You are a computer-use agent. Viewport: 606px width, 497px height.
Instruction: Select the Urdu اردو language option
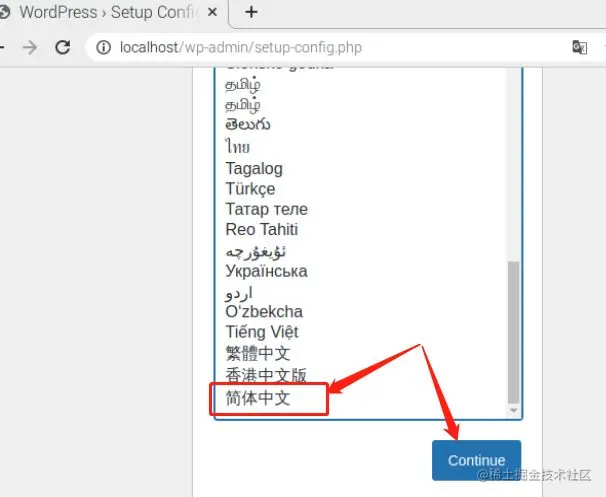click(239, 293)
